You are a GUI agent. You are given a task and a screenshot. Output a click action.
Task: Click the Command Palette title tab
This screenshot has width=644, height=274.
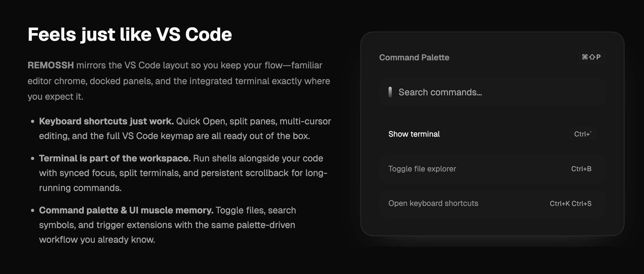point(414,57)
